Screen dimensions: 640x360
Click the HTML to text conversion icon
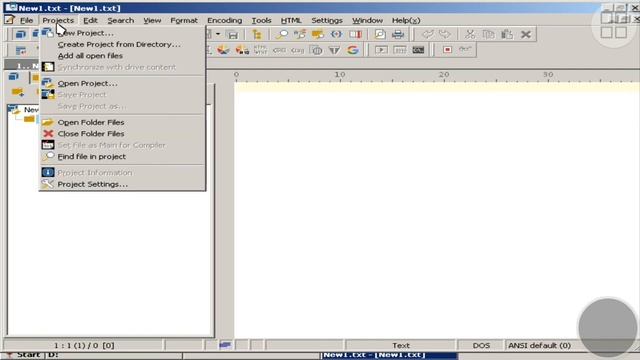coord(260,50)
